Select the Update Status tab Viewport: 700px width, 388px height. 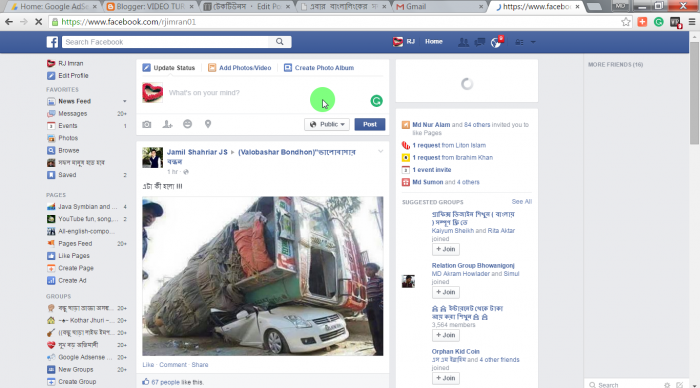[169, 68]
